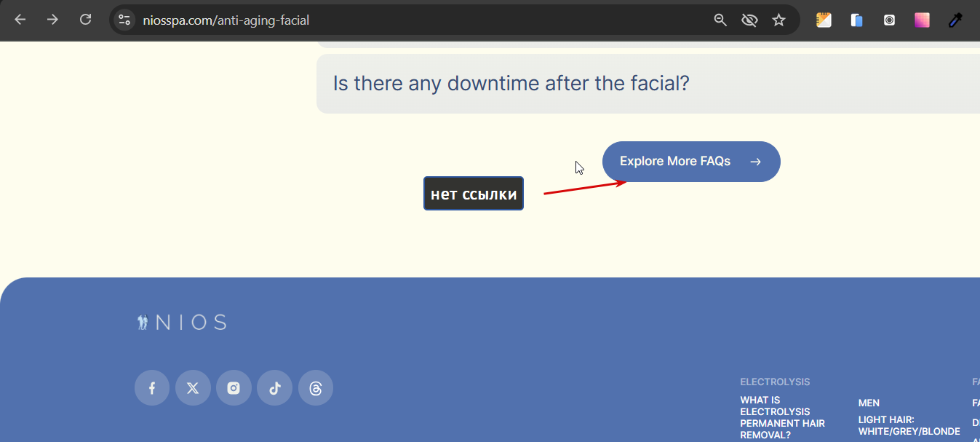This screenshot has width=980, height=442.
Task: Open the Facebook social icon
Action: coord(152,387)
